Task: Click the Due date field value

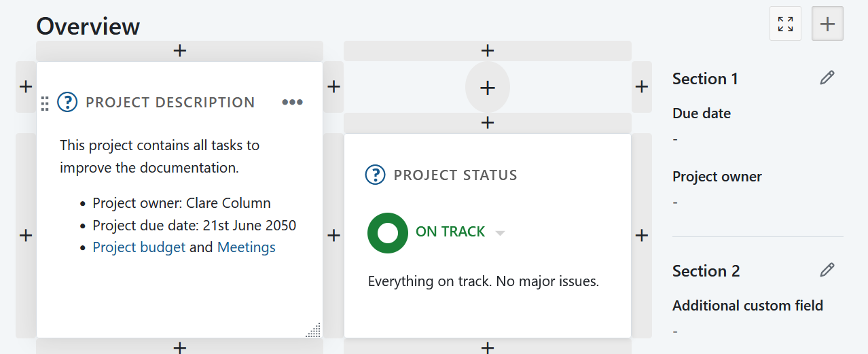Action: [675, 139]
